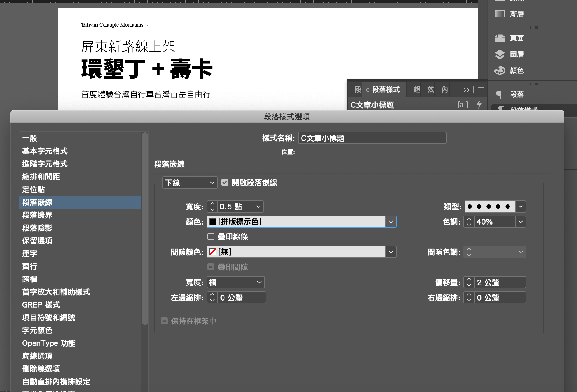Open the Layers panel icon
577x392 pixels.
coord(500,54)
